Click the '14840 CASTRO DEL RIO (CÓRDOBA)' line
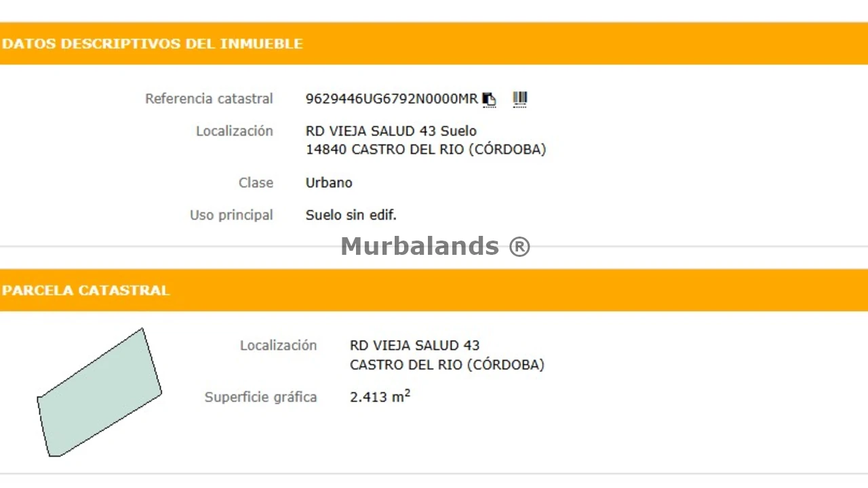868x488 pixels. pyautogui.click(x=425, y=150)
